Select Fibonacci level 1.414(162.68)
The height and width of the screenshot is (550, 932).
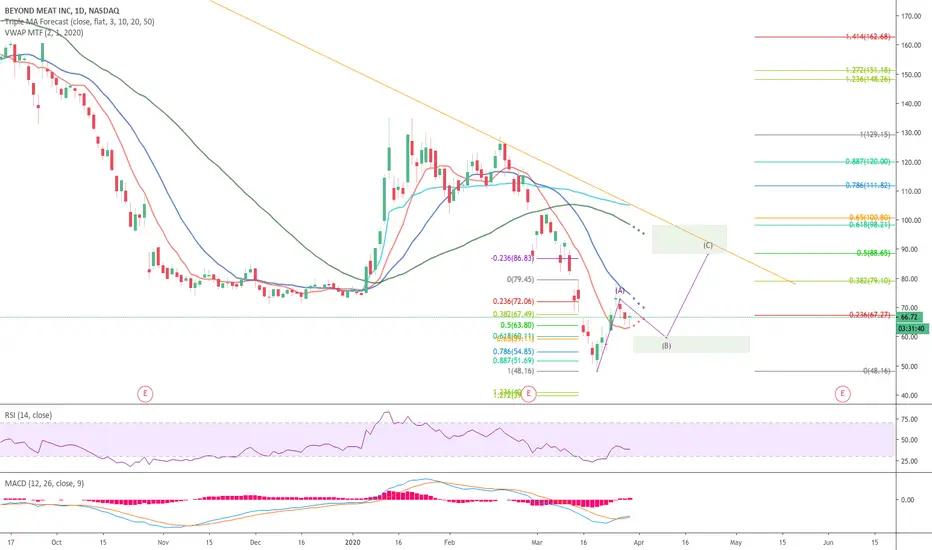[868, 37]
